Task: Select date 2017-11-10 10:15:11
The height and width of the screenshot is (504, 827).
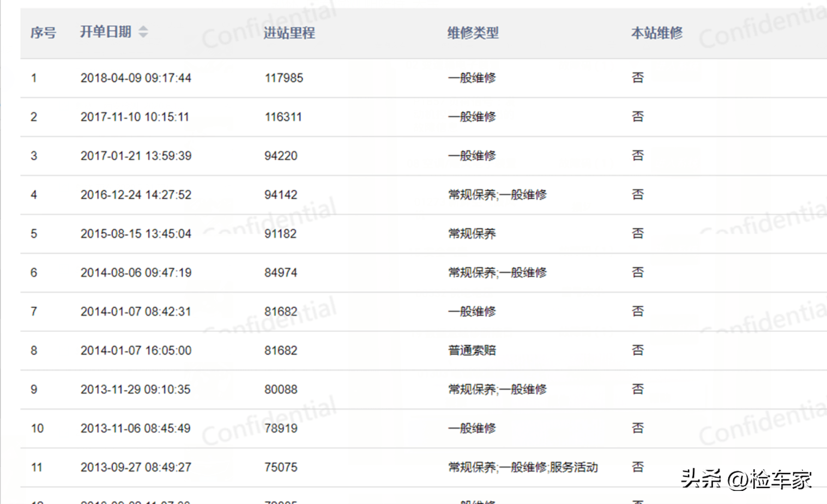Action: pos(135,117)
